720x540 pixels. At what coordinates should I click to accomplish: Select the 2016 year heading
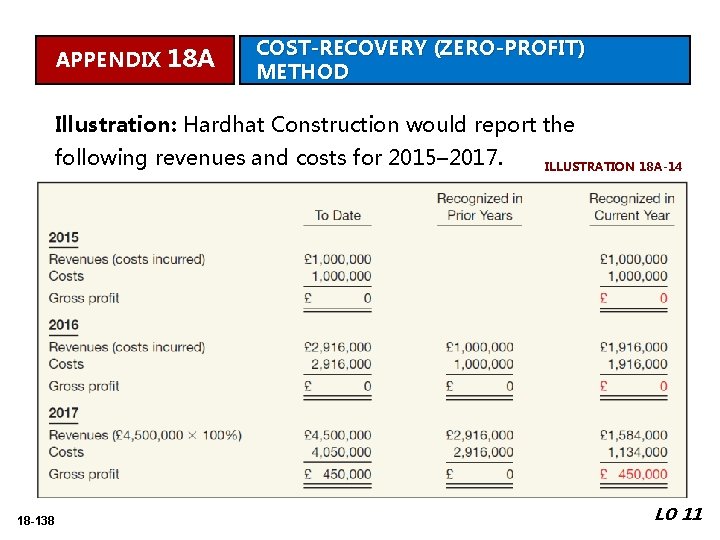pos(63,325)
